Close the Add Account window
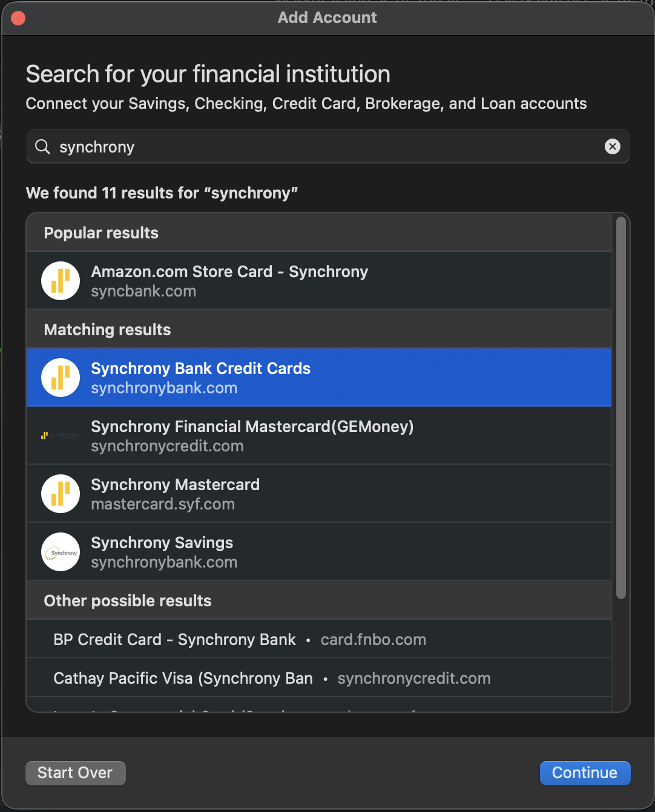This screenshot has width=655, height=812. tap(18, 18)
